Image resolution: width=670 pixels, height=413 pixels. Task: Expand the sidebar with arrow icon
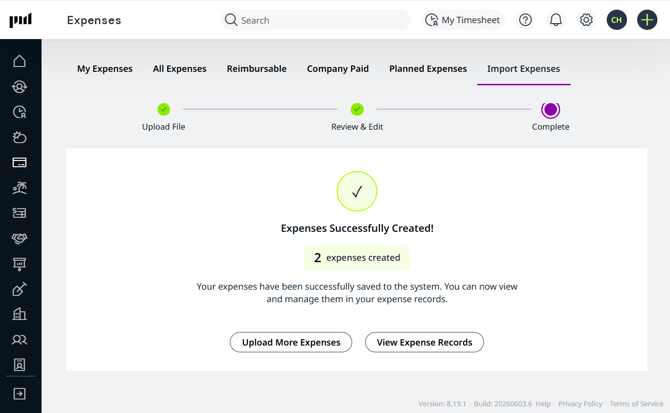[19, 394]
